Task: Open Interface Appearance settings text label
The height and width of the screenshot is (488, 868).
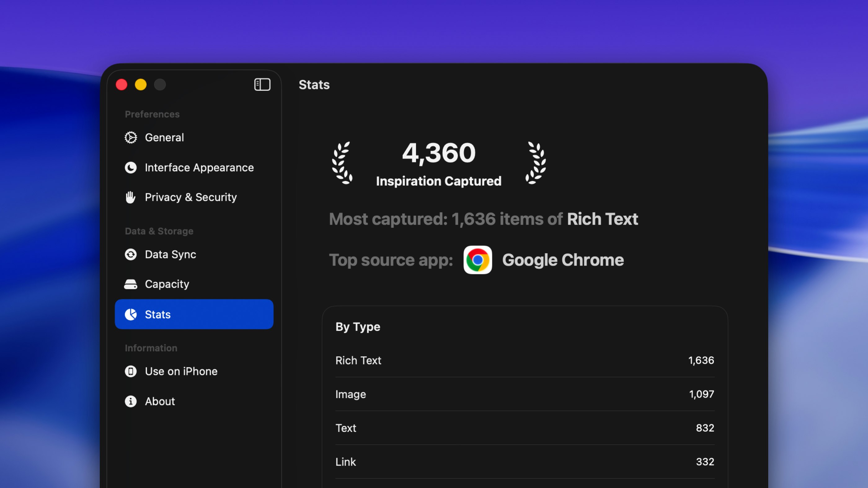Action: click(199, 167)
